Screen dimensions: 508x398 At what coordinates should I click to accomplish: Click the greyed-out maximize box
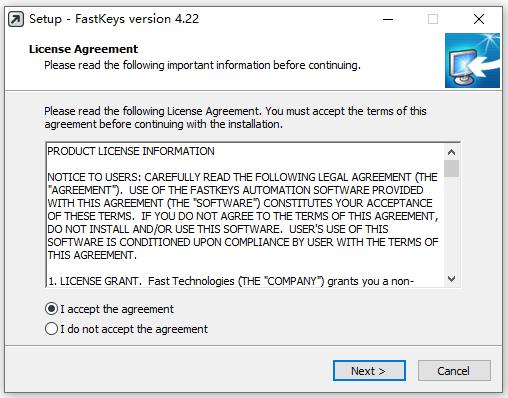(433, 19)
